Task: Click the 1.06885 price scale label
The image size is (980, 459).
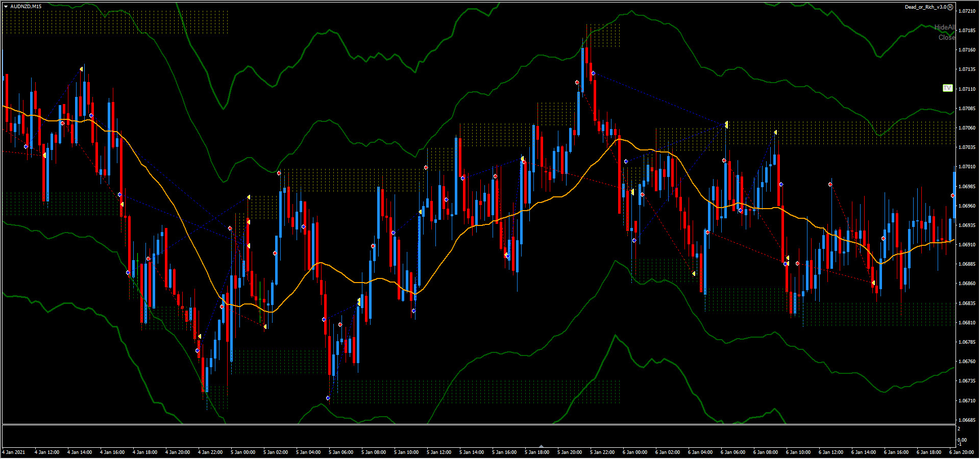Action: click(967, 264)
